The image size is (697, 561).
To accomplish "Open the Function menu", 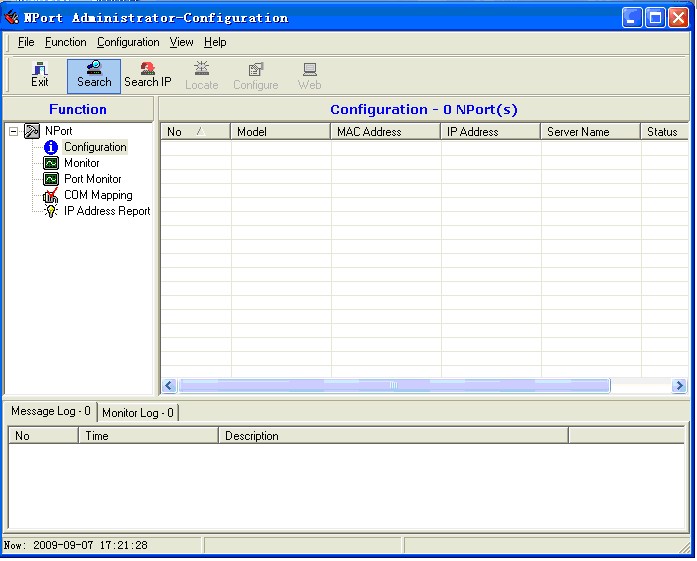I will 65,42.
